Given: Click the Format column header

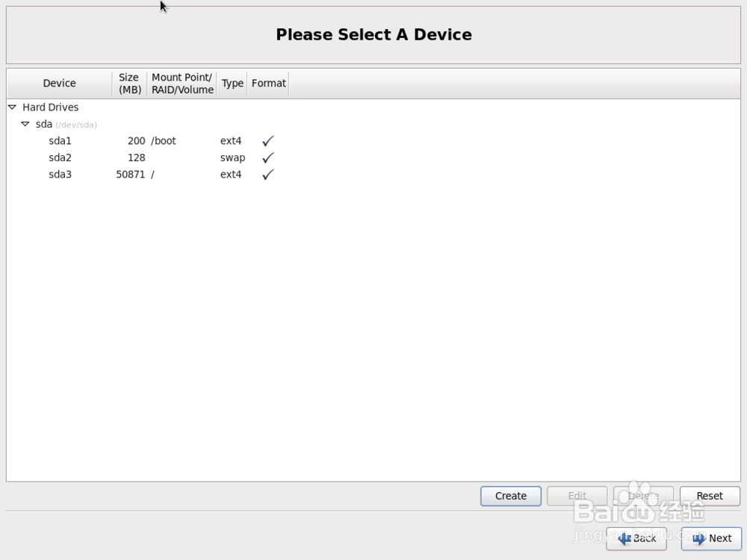Looking at the screenshot, I should click(x=269, y=84).
